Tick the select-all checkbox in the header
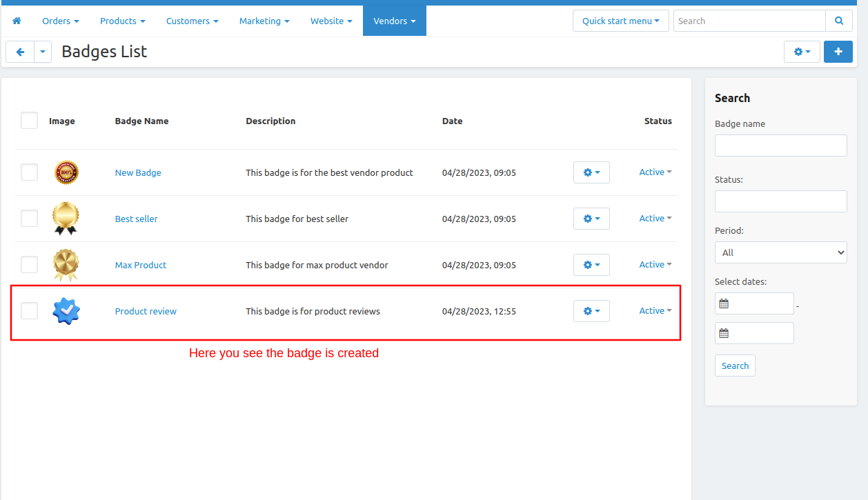 click(29, 121)
